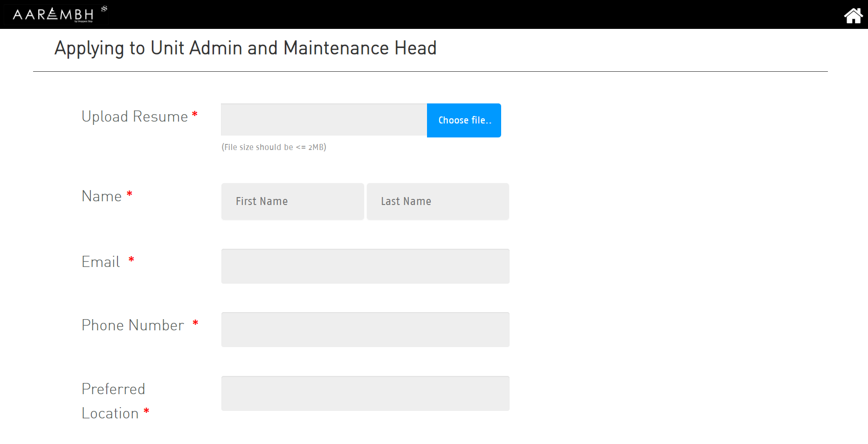Click the red asterisk after Phone Number
The height and width of the screenshot is (444, 868).
(x=195, y=323)
